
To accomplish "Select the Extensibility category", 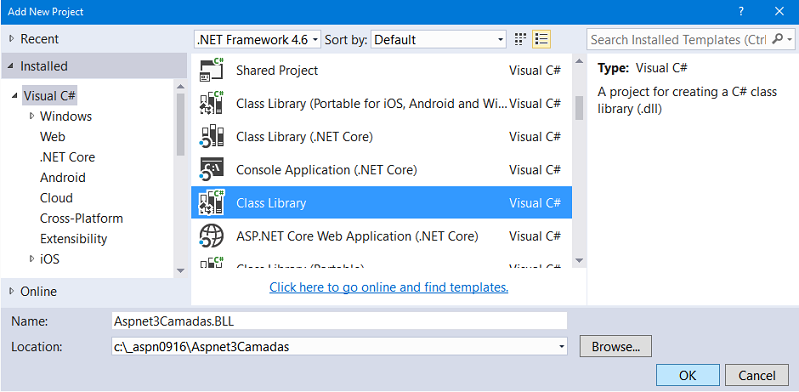I will tap(73, 239).
